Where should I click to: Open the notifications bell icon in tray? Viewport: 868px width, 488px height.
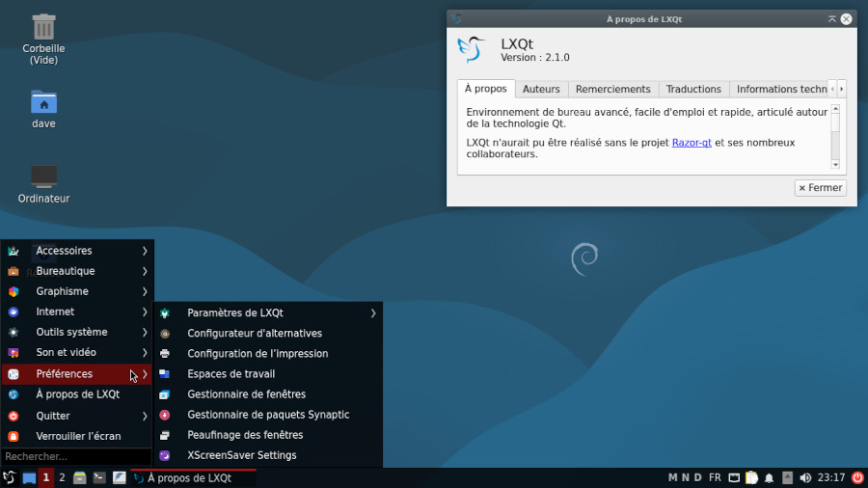tap(769, 477)
